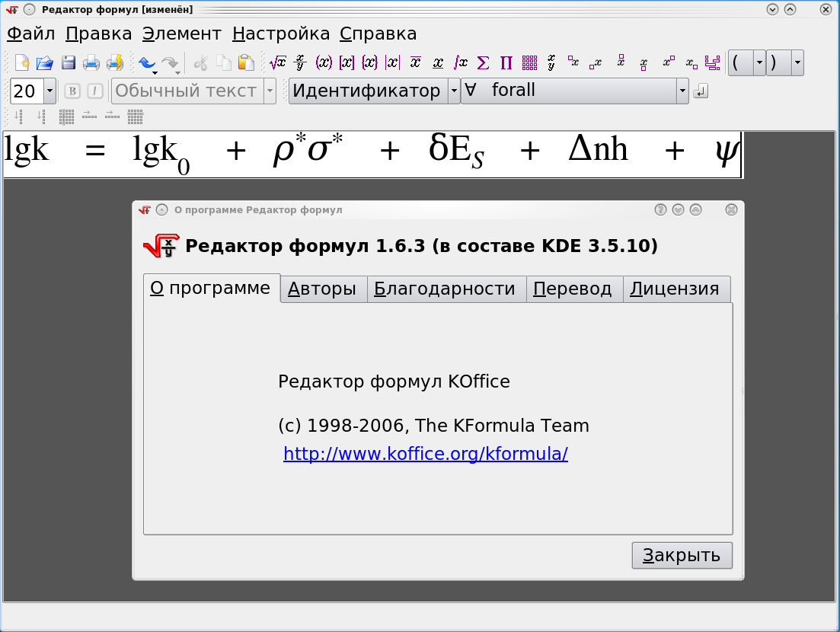Toggle the bold B button
Screen dimensions: 840x632
click(72, 91)
